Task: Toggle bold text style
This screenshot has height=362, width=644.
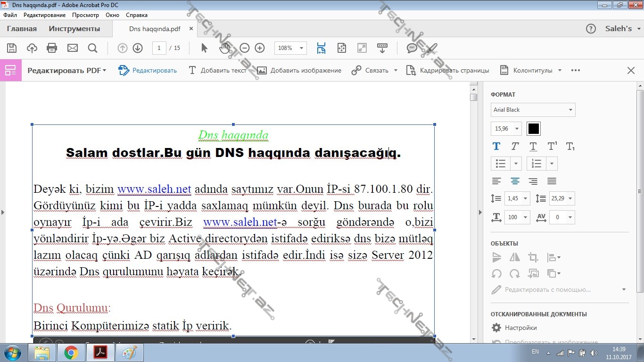Action: tap(496, 146)
